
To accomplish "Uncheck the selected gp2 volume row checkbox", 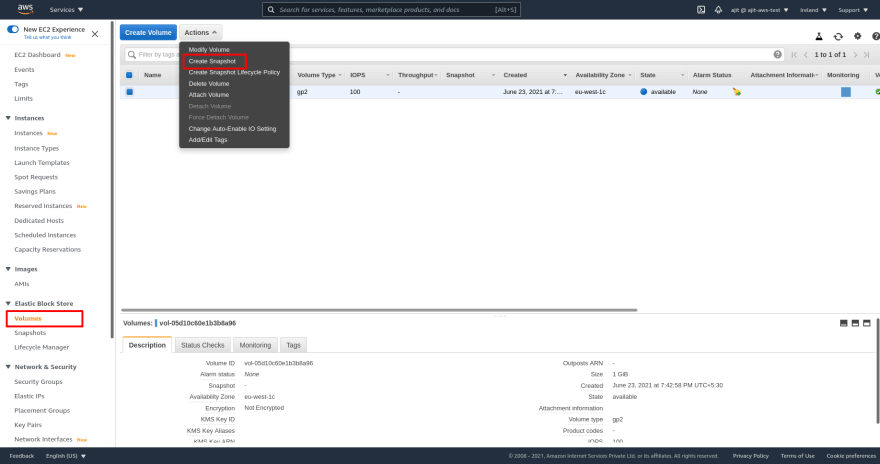I will [129, 91].
